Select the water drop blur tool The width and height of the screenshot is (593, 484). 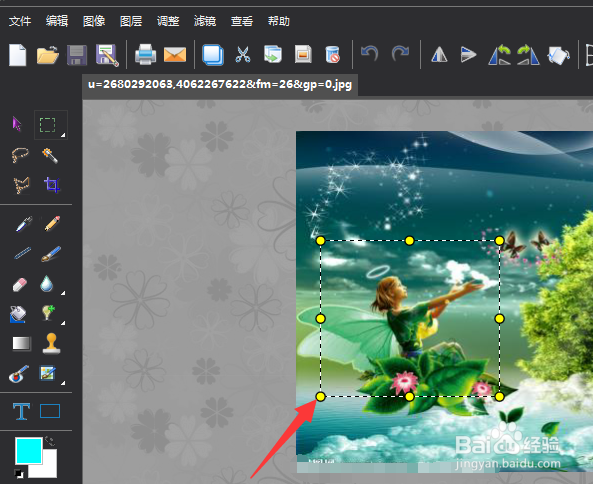(x=47, y=284)
